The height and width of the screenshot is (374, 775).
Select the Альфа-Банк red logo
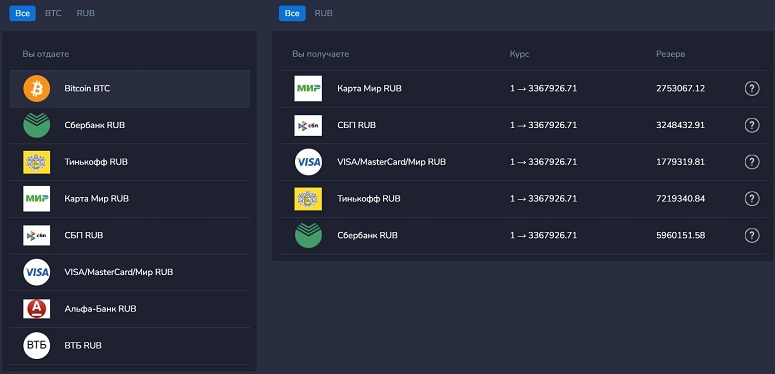pyautogui.click(x=37, y=309)
